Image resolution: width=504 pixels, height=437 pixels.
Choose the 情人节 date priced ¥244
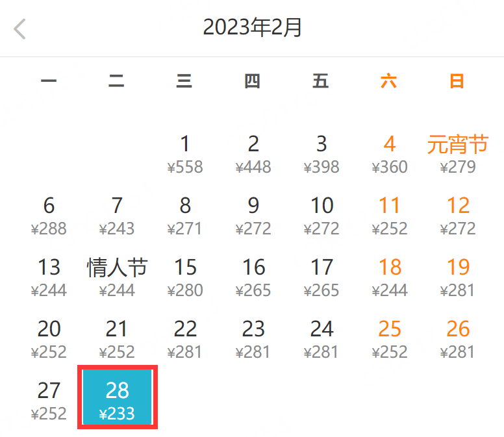(117, 278)
